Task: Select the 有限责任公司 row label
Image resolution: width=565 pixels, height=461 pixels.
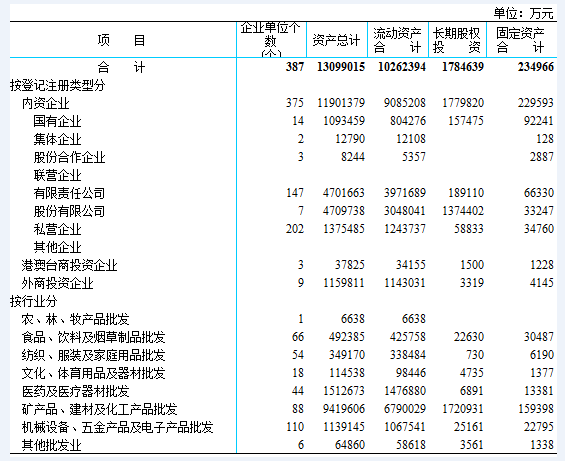Action: point(69,193)
